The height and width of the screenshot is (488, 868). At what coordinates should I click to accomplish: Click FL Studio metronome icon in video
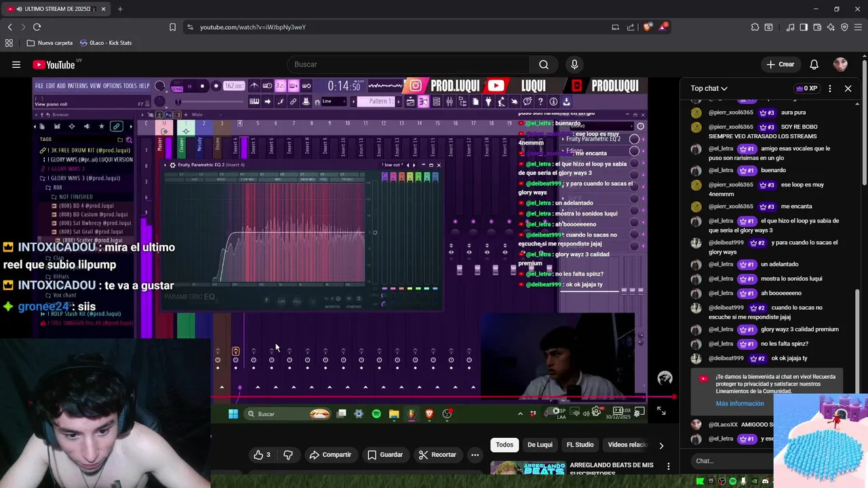coord(254,85)
